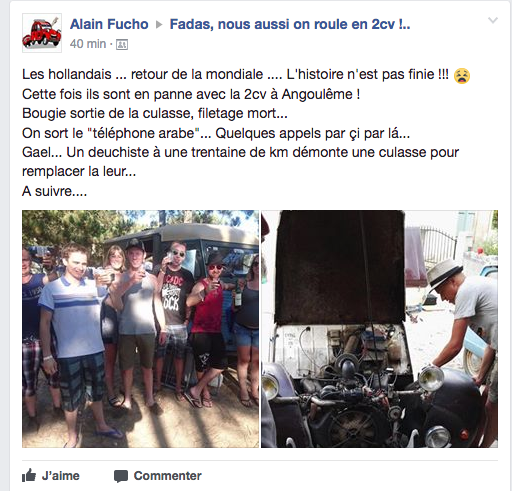Click the 'A suivre....' line of the post
512x491 pixels.
(55, 191)
